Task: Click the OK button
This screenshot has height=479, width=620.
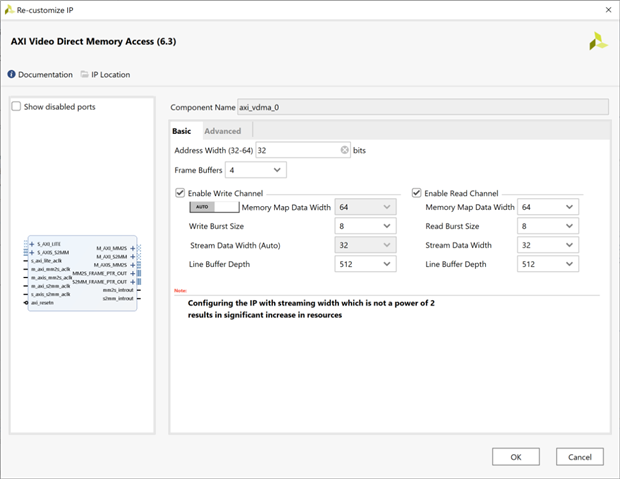Action: click(516, 456)
